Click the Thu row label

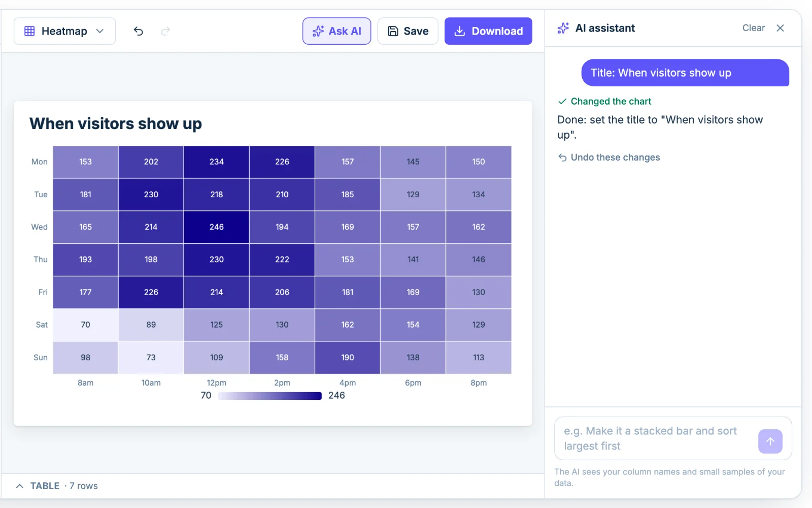tap(41, 260)
